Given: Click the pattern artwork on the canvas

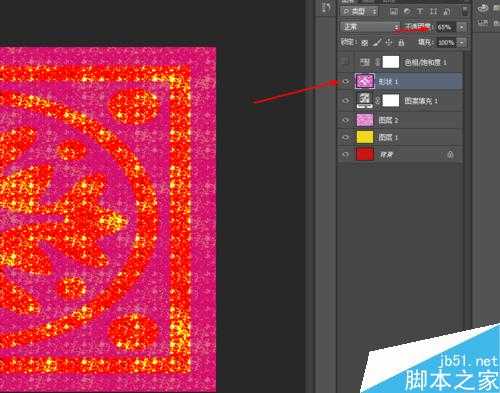Looking at the screenshot, I should coord(108,220).
